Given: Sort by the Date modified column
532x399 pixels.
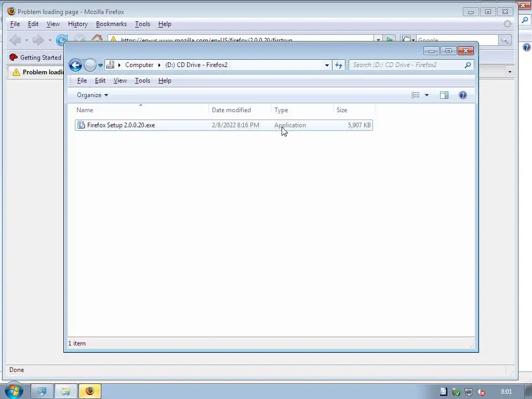Looking at the screenshot, I should pyautogui.click(x=240, y=110).
